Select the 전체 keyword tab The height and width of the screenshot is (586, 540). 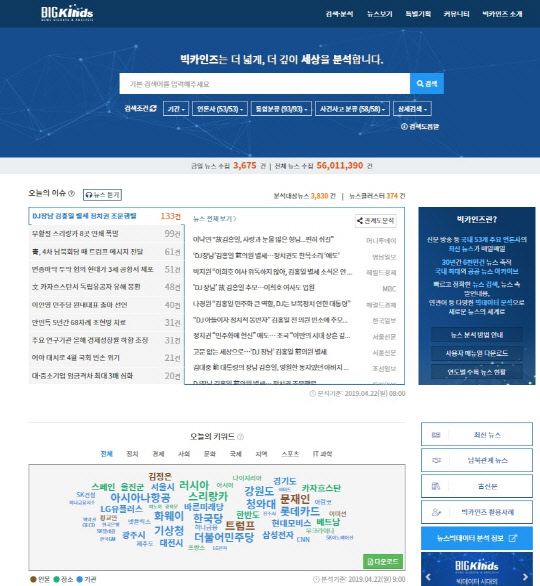[107, 454]
